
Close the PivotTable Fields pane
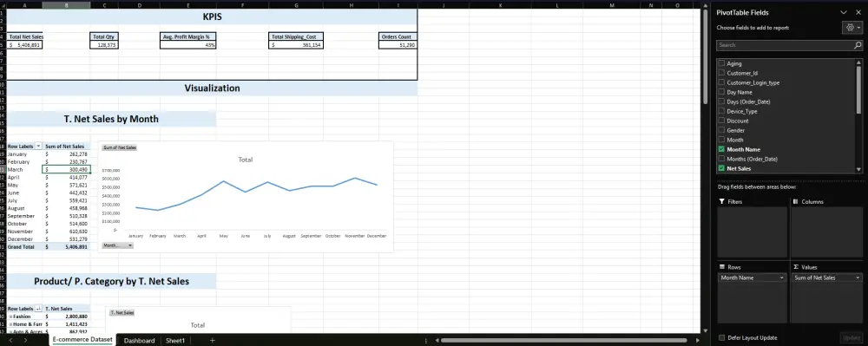(x=858, y=12)
